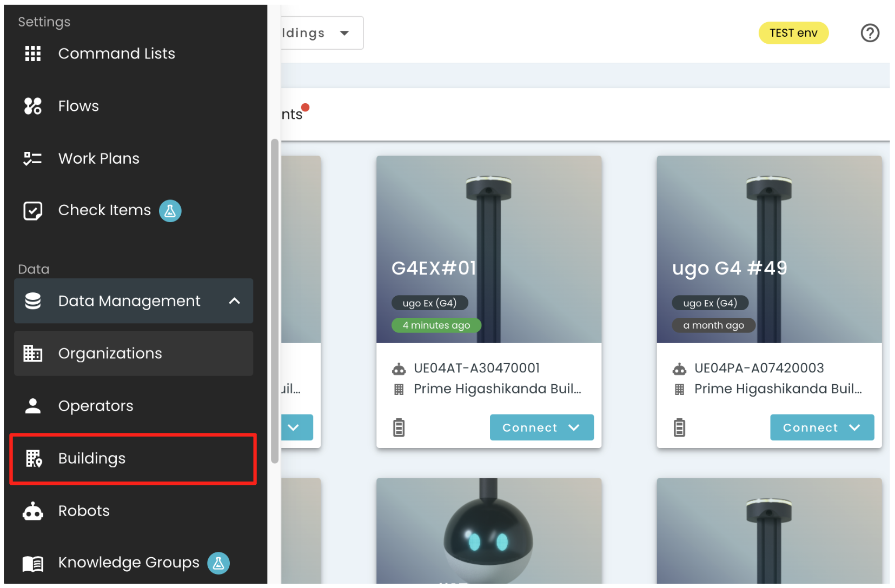Click the sidebar vertical scrollbar
The width and height of the screenshot is (895, 588).
(x=275, y=301)
